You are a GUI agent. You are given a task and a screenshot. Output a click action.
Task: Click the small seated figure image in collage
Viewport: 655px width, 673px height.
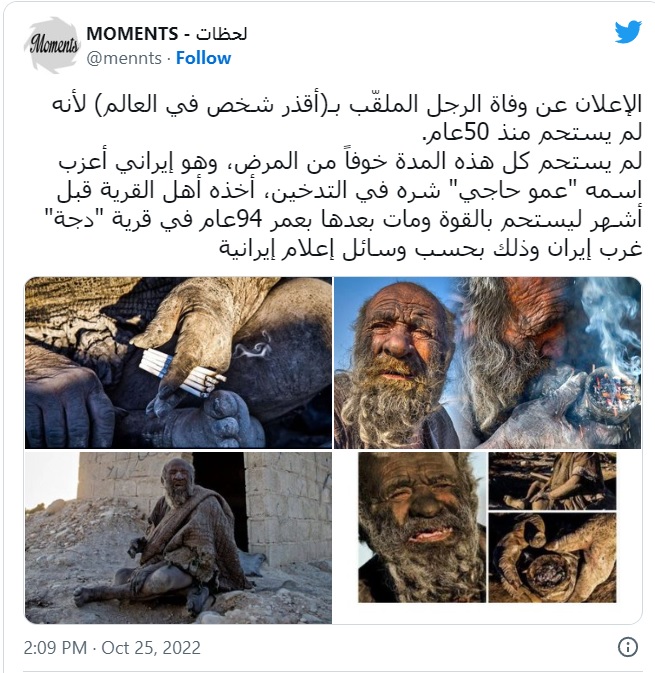coord(553,481)
